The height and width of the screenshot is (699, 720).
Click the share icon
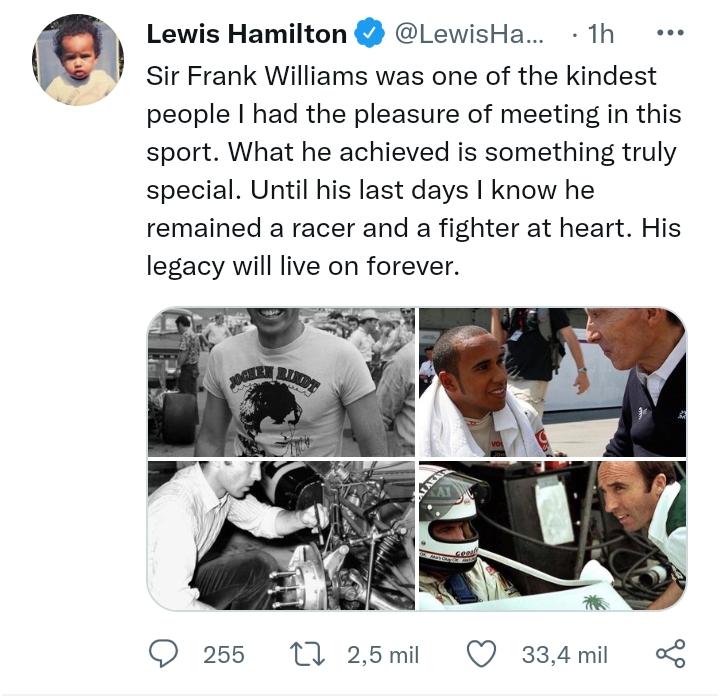click(670, 654)
